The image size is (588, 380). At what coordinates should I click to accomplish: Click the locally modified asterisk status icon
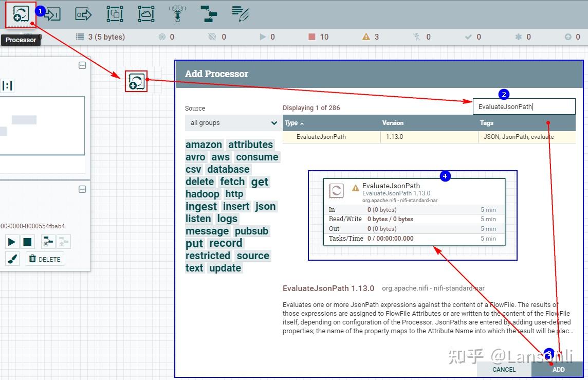click(518, 37)
